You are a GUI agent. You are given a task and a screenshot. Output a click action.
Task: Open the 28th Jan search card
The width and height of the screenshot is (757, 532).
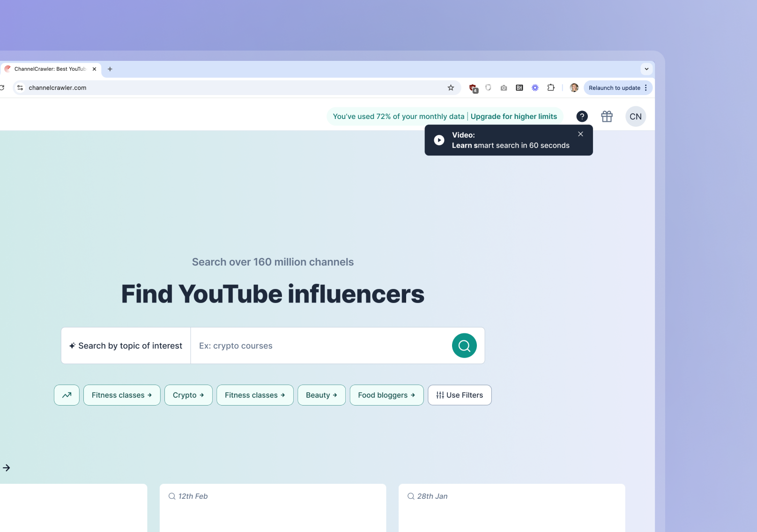(512, 508)
